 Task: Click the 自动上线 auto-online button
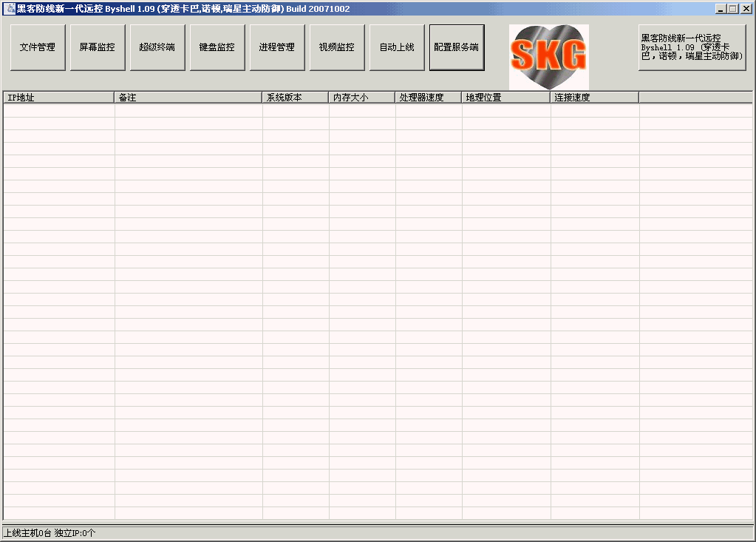396,47
